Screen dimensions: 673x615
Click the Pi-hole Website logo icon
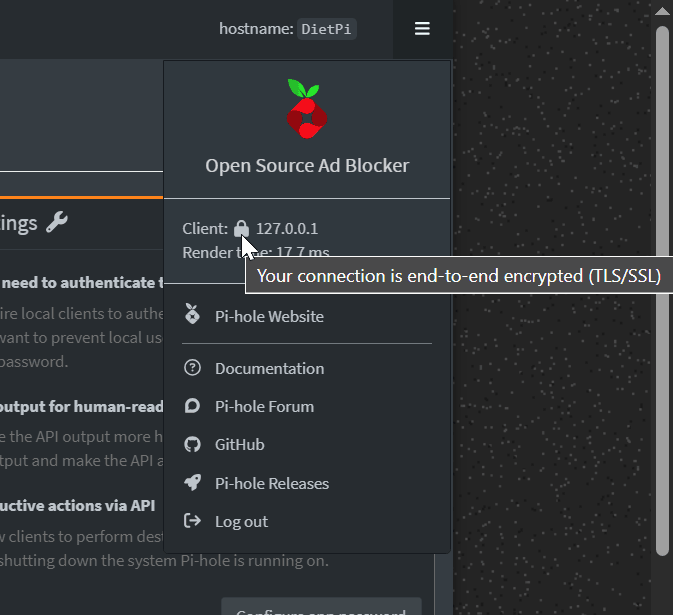pos(192,313)
